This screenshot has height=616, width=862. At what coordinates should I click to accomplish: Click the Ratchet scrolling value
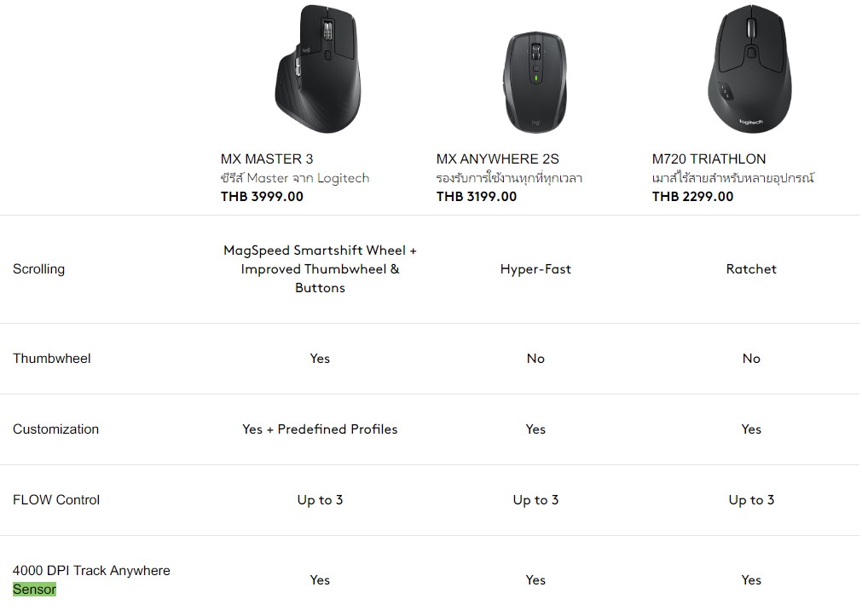pyautogui.click(x=751, y=268)
